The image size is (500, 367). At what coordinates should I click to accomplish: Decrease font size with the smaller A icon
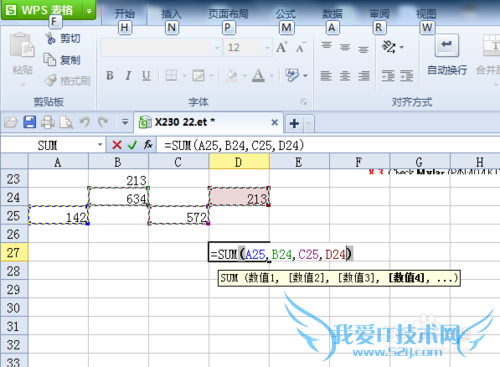point(301,48)
